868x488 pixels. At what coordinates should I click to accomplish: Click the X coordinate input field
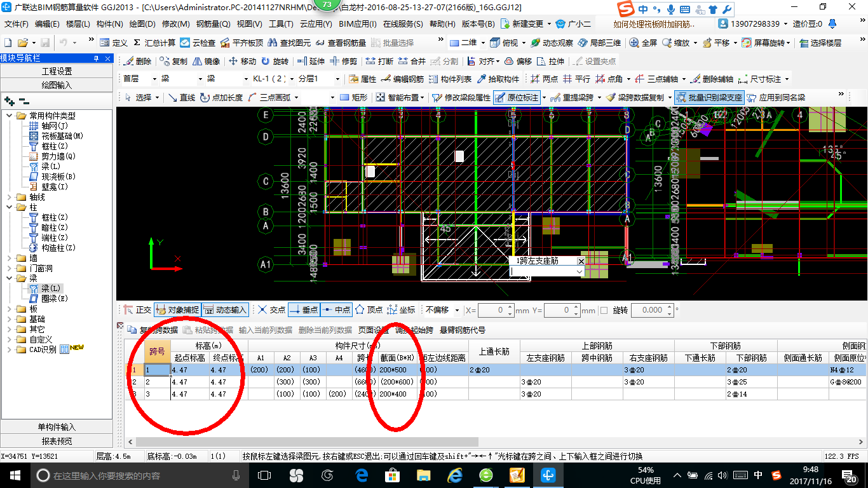click(494, 310)
